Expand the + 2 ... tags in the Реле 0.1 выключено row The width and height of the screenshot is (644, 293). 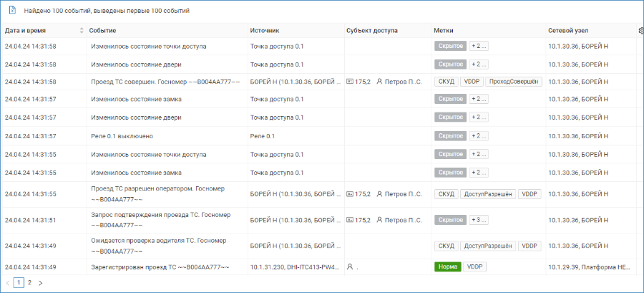click(x=479, y=136)
